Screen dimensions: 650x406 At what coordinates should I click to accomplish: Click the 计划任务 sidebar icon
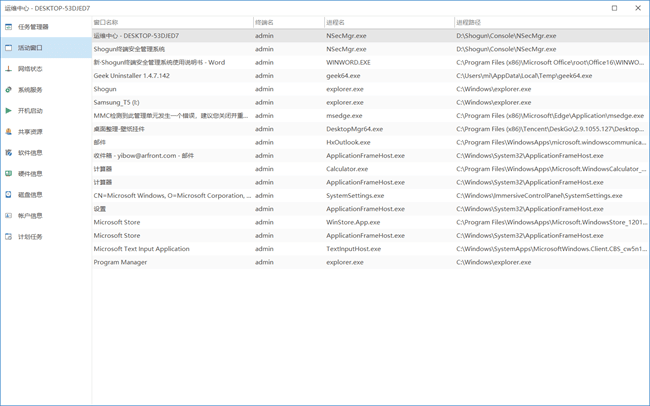pos(9,237)
